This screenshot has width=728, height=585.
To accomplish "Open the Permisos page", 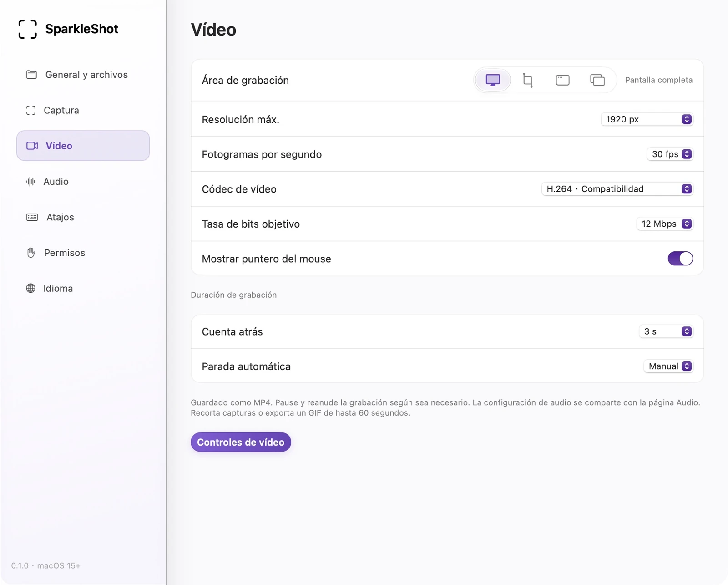I will click(83, 253).
